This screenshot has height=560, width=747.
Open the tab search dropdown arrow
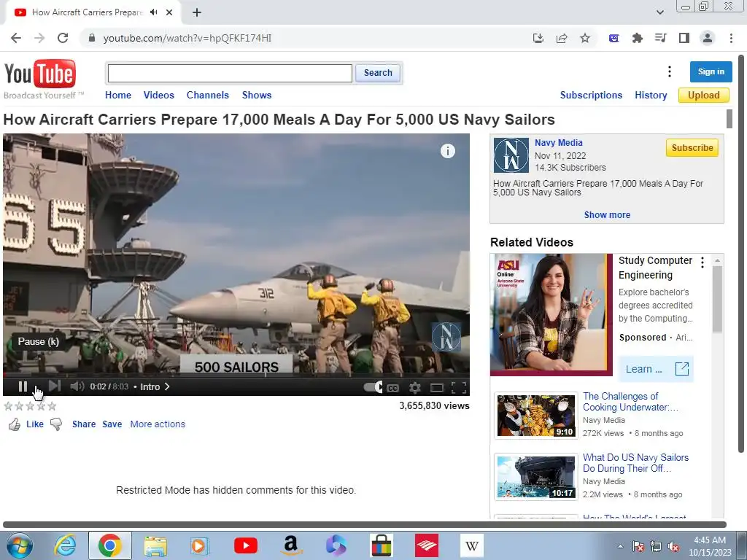pos(659,12)
